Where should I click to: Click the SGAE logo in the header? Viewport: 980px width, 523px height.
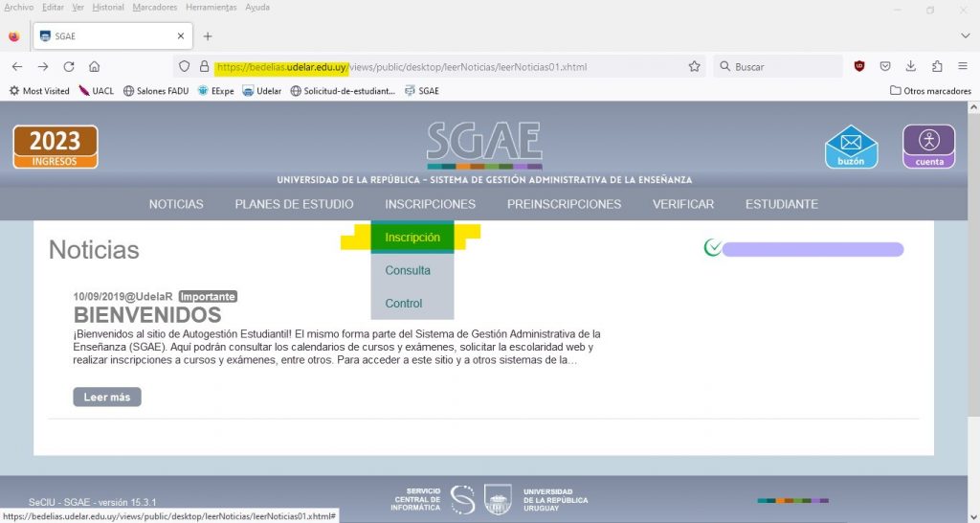[x=484, y=146]
